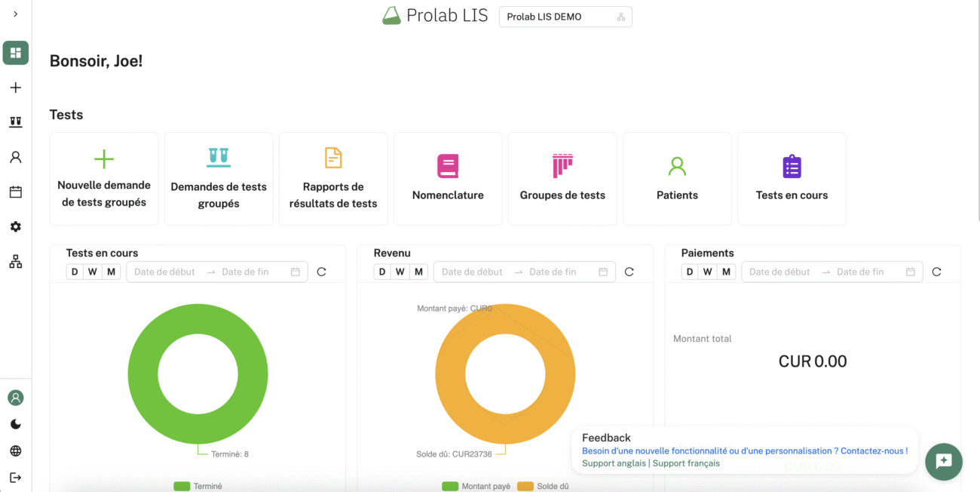
Task: Open Rapports de résultats de tests card
Action: click(x=333, y=179)
